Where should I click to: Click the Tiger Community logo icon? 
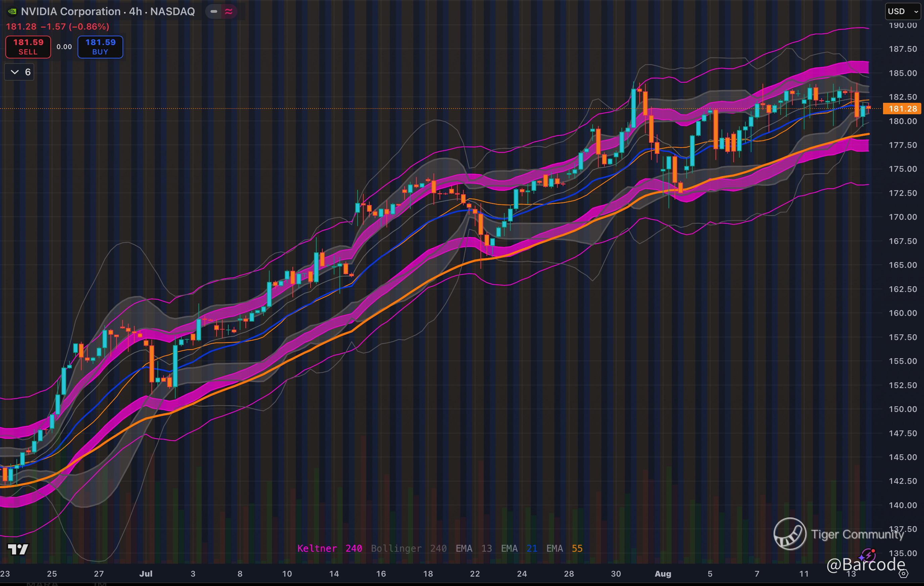tap(789, 534)
